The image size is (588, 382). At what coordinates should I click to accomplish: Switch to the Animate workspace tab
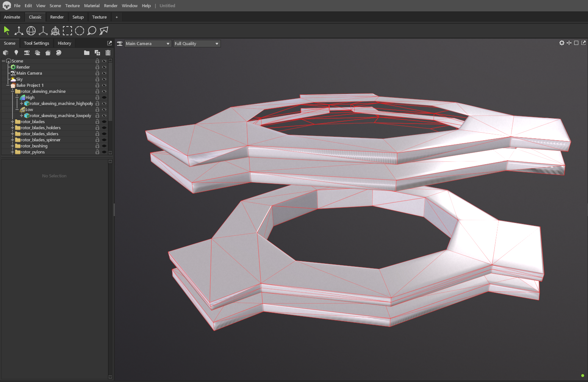(x=12, y=17)
